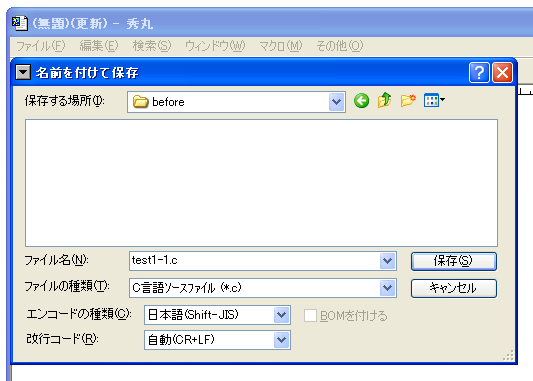This screenshot has height=381, width=533.
Task: Open the 検索(S) menu
Action: [x=152, y=46]
